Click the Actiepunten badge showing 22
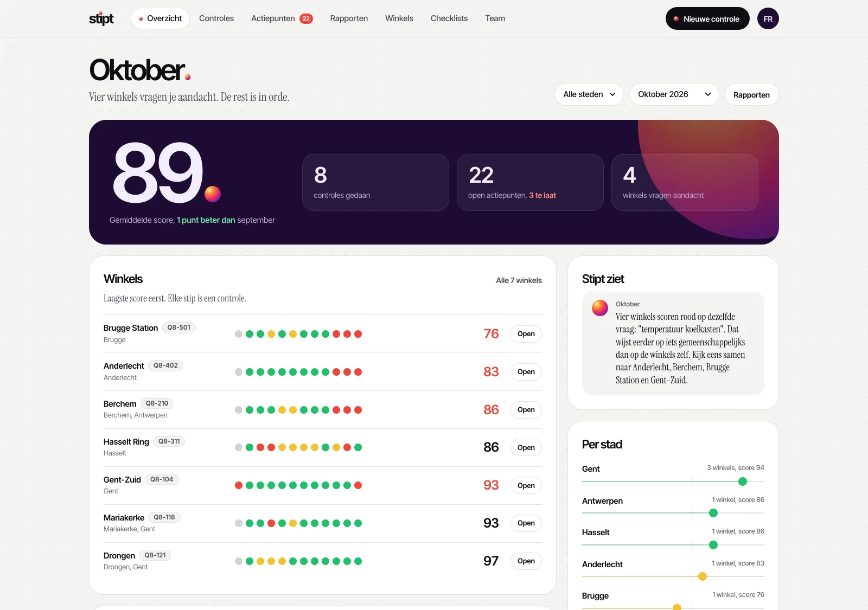The image size is (868, 610). 307,18
